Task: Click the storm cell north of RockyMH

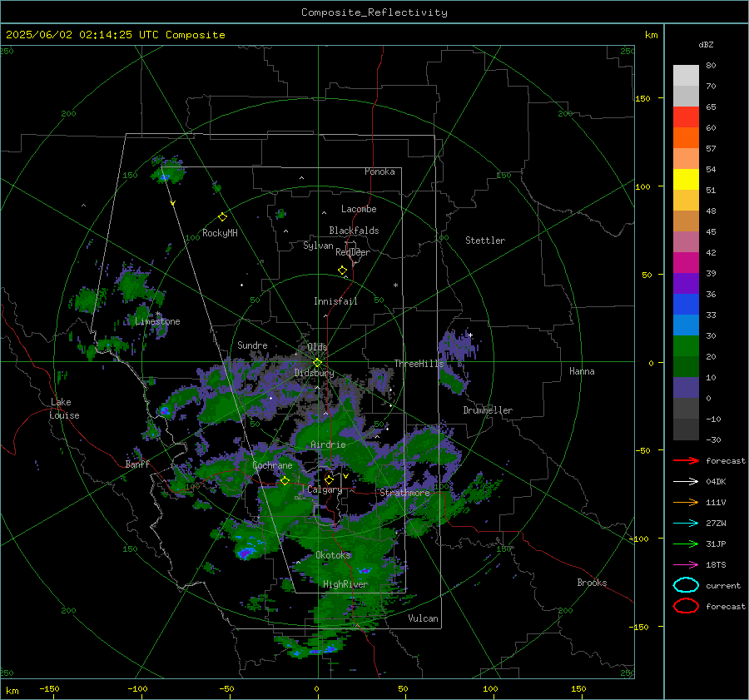Action: click(166, 171)
